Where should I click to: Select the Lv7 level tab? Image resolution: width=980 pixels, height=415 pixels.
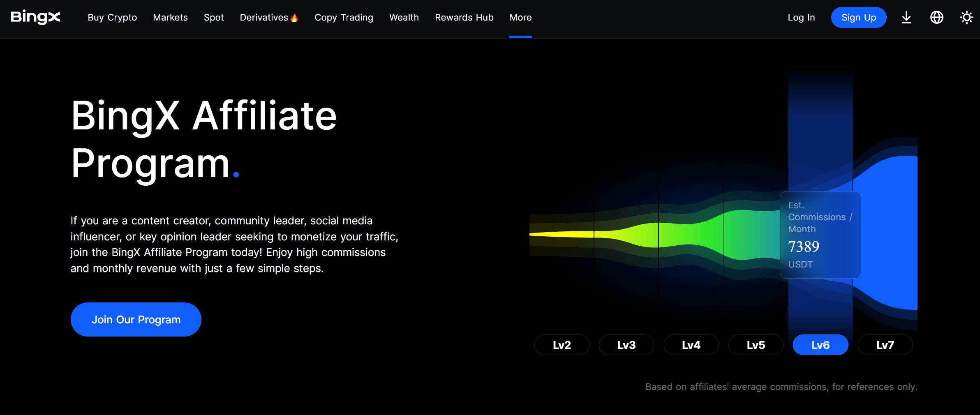click(885, 345)
